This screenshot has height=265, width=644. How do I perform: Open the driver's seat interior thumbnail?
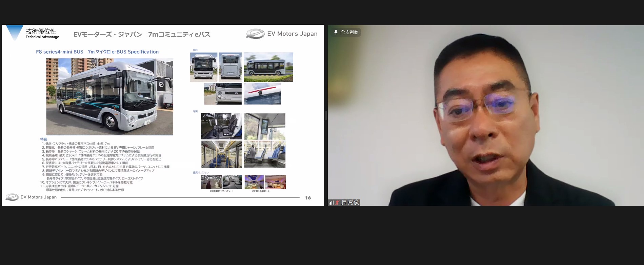pyautogui.click(x=222, y=126)
